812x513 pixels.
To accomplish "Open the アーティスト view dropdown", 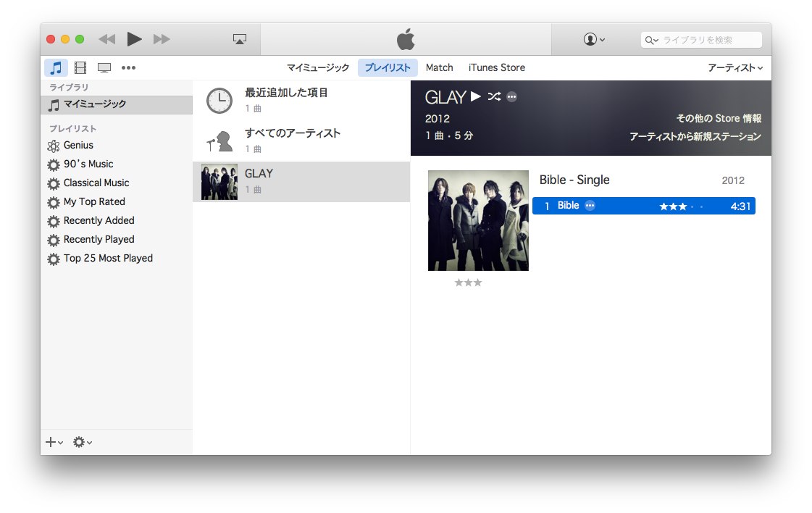I will click(x=734, y=68).
